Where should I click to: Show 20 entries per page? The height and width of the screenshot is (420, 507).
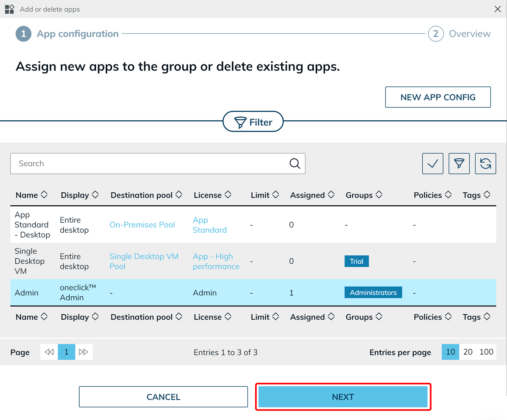pos(468,352)
